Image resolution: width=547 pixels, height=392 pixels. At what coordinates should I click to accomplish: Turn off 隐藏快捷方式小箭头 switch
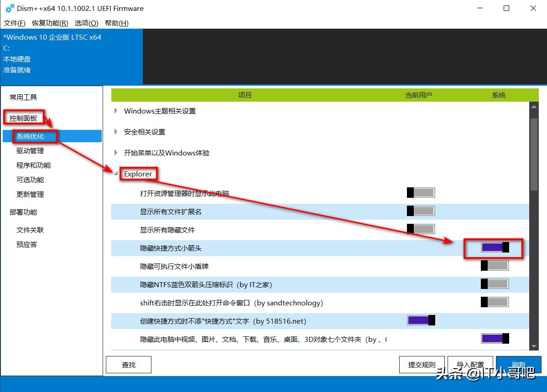tap(495, 248)
